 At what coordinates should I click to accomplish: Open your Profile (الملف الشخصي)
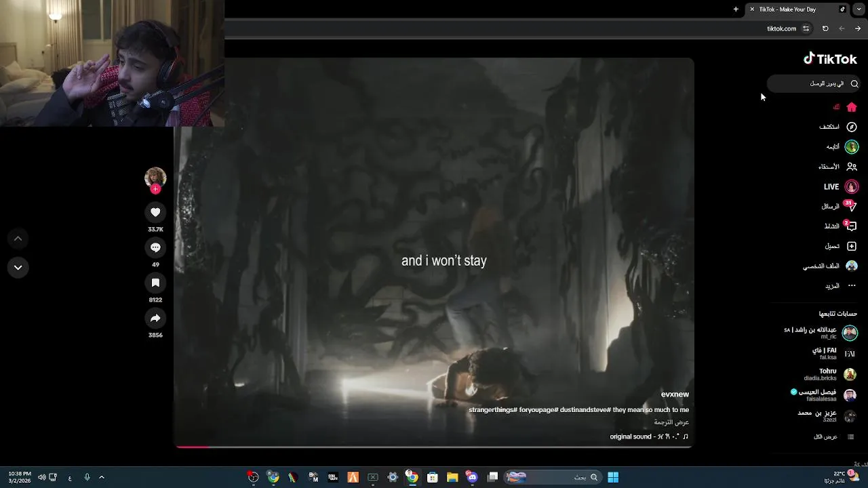[x=831, y=266]
